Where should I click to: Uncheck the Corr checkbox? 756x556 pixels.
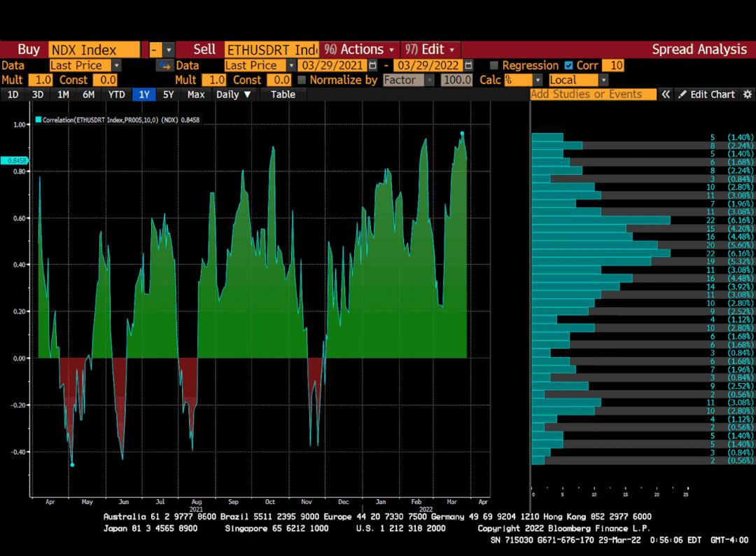[x=568, y=65]
